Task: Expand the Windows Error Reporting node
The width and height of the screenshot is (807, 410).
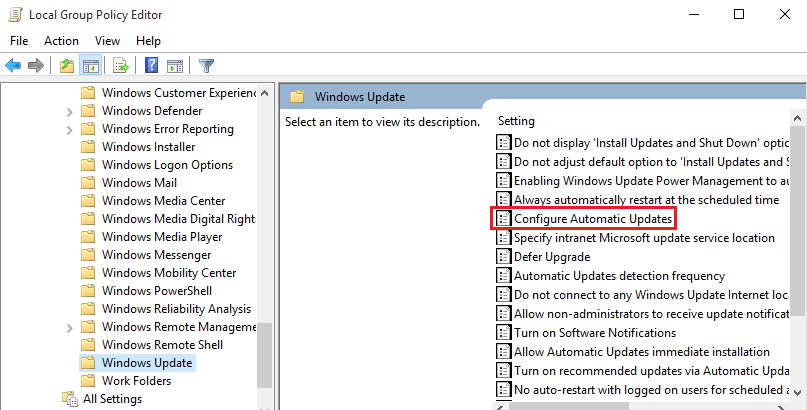Action: (x=69, y=129)
